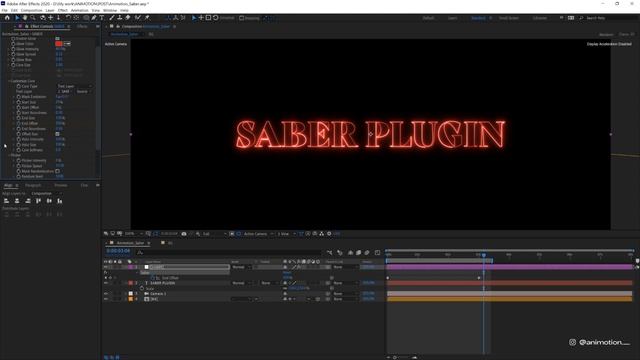Select the Pen tool in toolbar
Image resolution: width=640 pixels, height=360 pixels.
click(x=94, y=18)
